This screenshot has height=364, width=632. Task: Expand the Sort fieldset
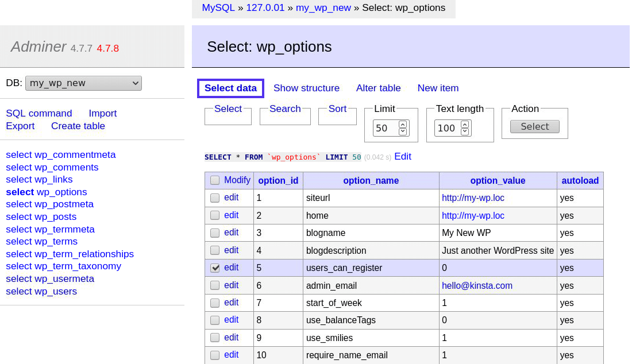pyautogui.click(x=337, y=109)
